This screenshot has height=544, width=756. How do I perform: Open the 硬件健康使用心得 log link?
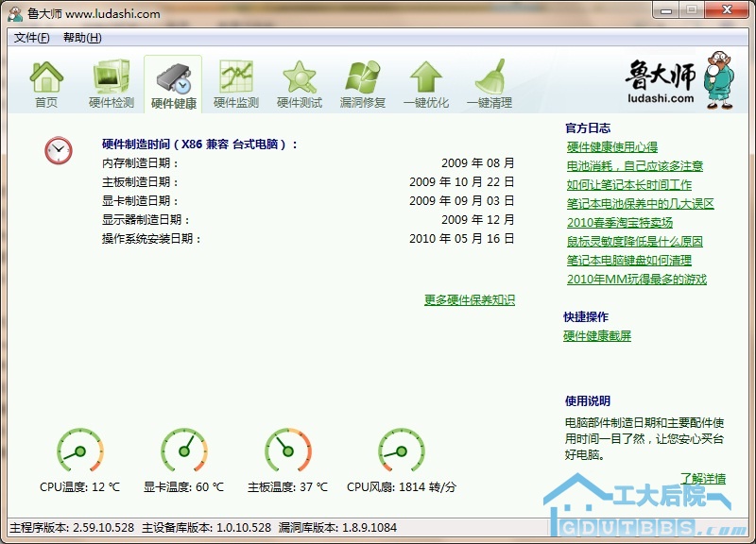click(x=611, y=146)
